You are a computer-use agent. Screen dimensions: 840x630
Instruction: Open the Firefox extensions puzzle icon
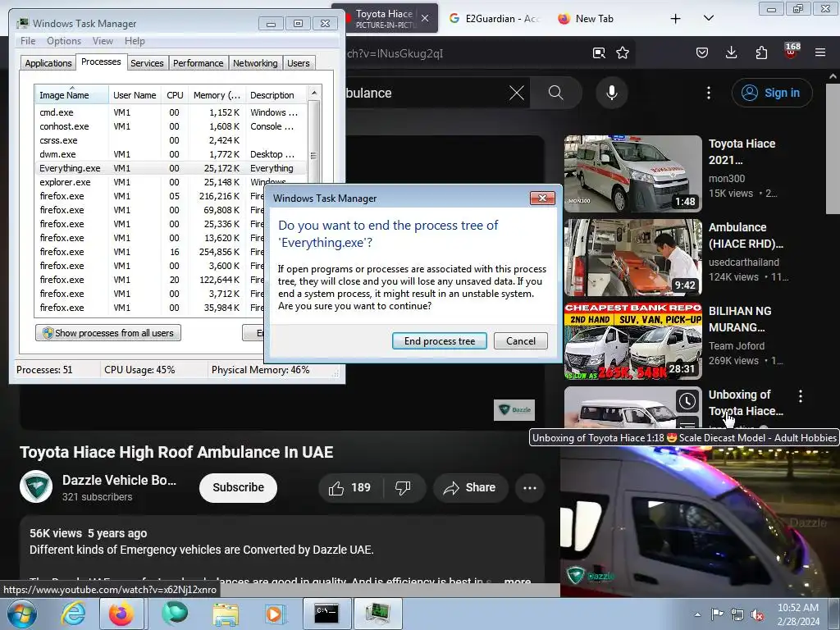click(761, 52)
